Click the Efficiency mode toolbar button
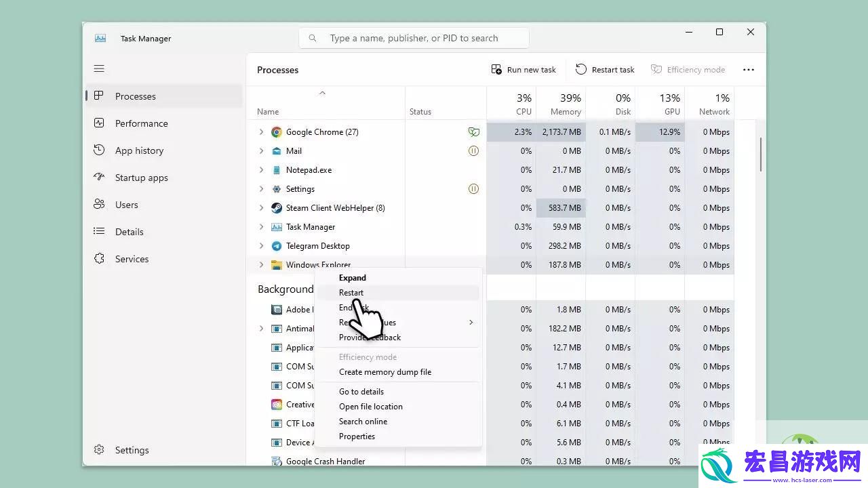The image size is (868, 488). click(688, 70)
